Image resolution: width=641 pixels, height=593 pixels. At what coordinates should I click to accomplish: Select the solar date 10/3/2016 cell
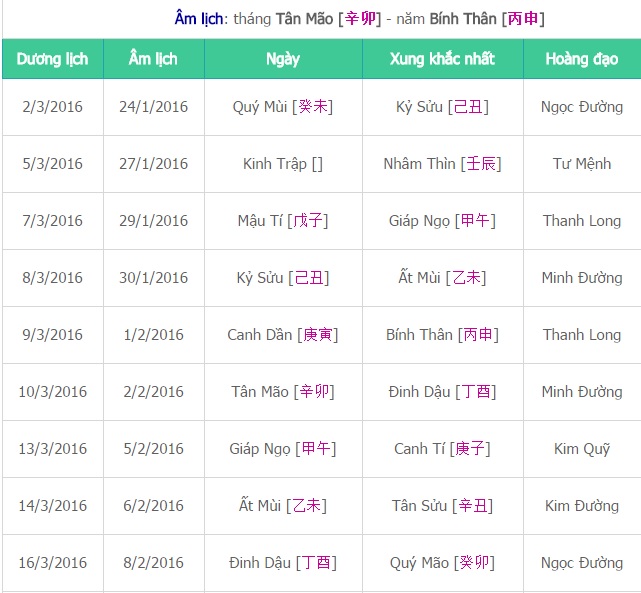[x=53, y=392]
